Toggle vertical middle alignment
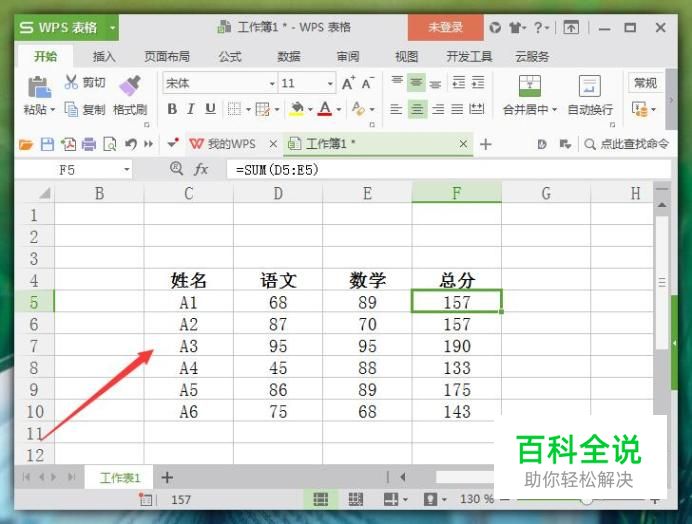Screen dimensions: 692x524 [416, 82]
